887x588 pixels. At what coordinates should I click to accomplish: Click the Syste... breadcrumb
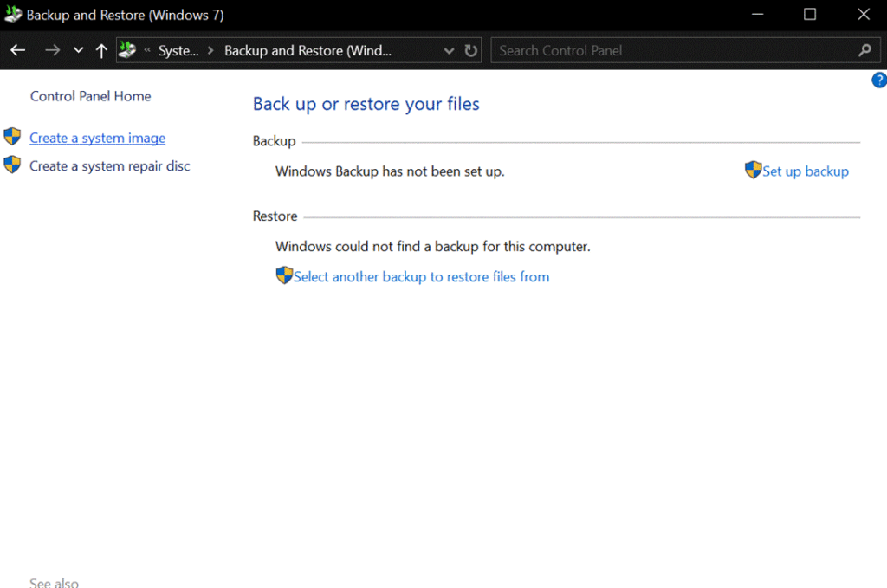178,51
